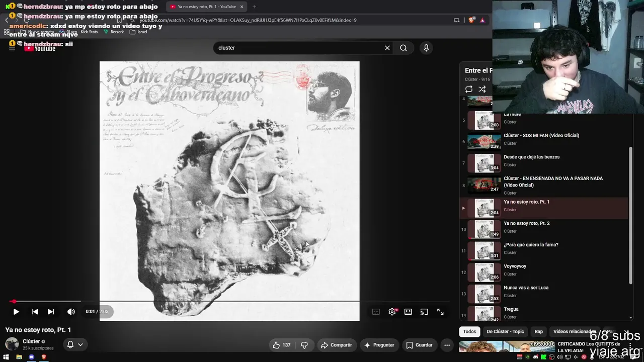
Task: Click the Preguntar button
Action: coord(379,345)
